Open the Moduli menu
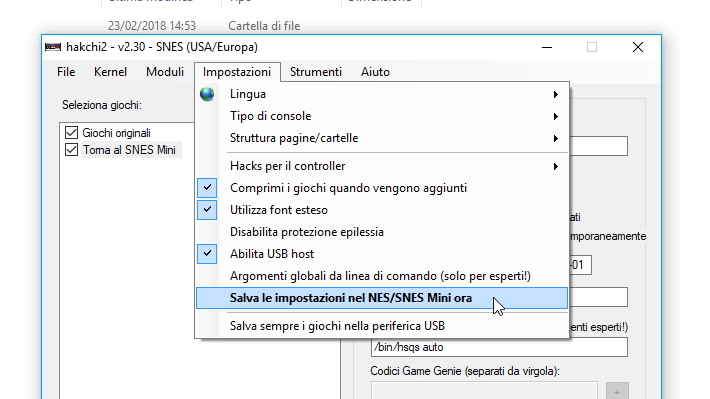The width and height of the screenshot is (710, 399). point(165,72)
